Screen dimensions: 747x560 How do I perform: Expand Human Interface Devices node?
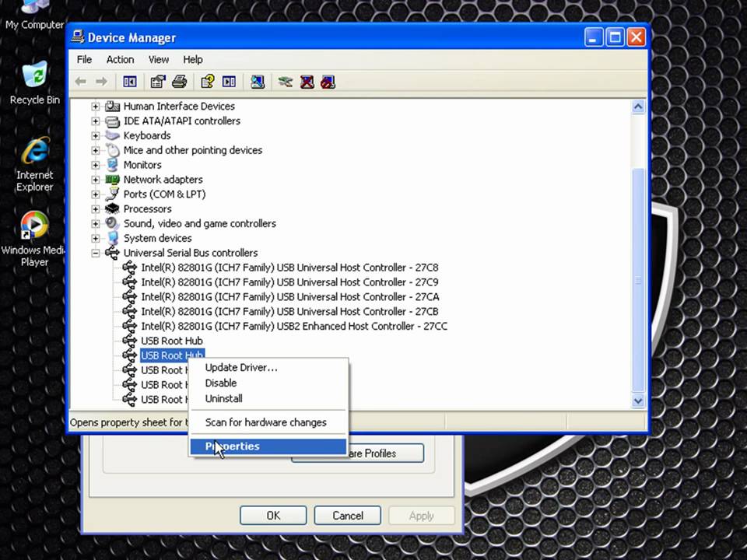point(96,107)
